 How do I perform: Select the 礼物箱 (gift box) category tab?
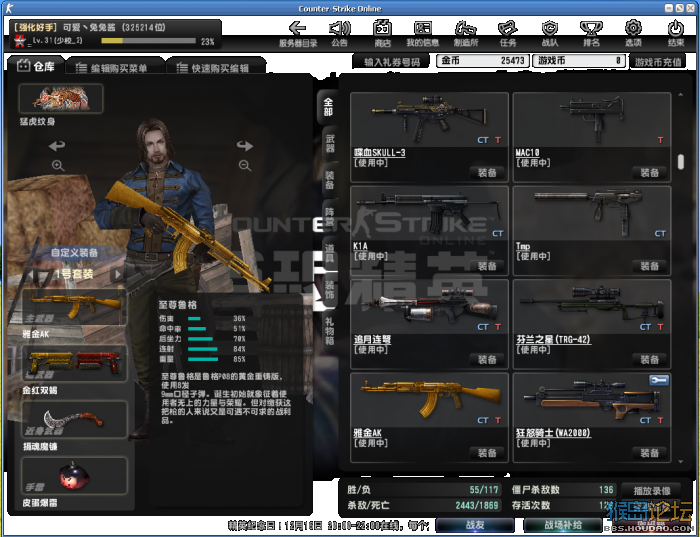[x=330, y=331]
